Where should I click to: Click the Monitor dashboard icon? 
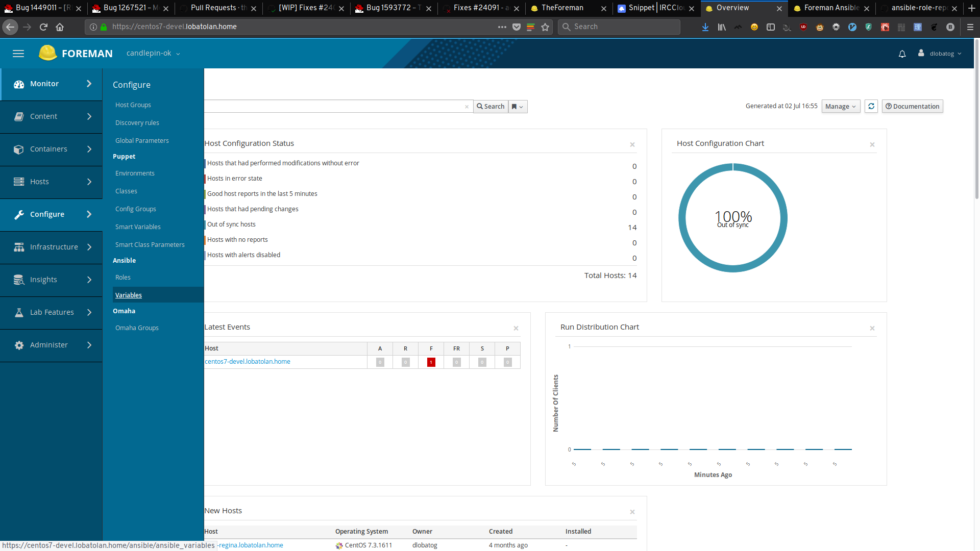(x=19, y=84)
